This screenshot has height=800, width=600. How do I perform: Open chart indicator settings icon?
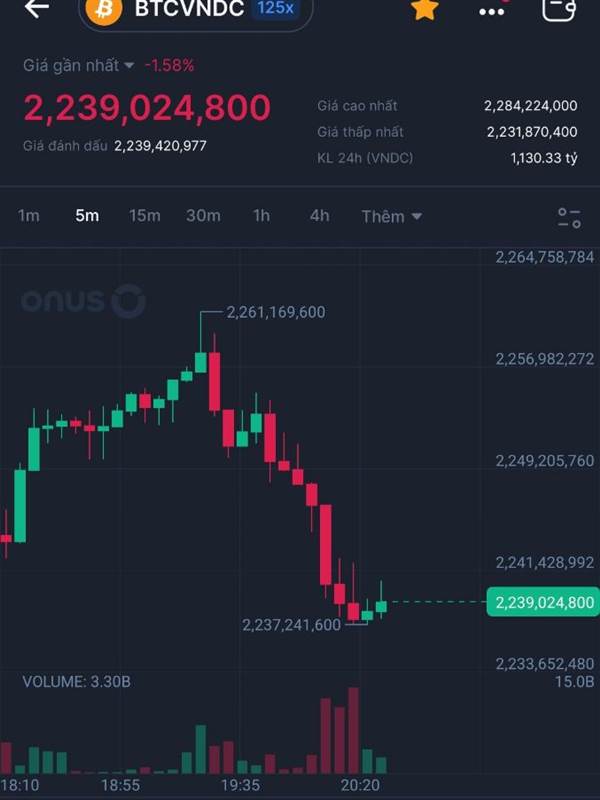click(569, 217)
